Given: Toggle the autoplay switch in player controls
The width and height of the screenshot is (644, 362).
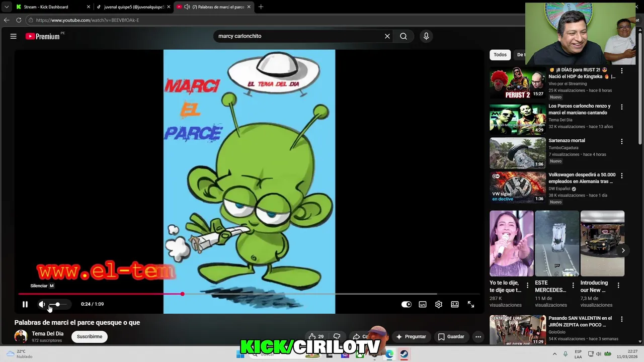Looking at the screenshot, I should (407, 304).
